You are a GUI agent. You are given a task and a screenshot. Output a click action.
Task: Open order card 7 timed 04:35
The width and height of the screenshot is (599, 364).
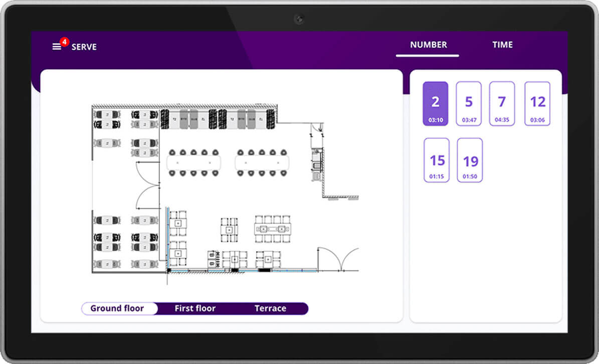tap(502, 104)
